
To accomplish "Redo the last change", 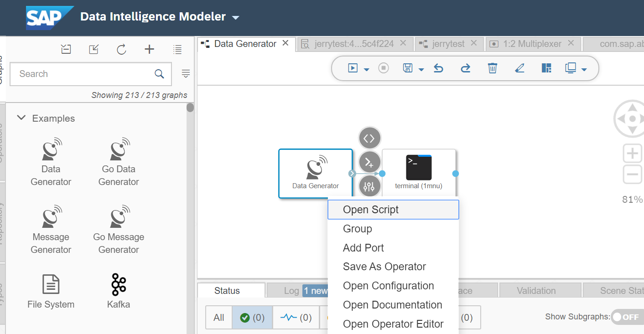I will pos(465,68).
